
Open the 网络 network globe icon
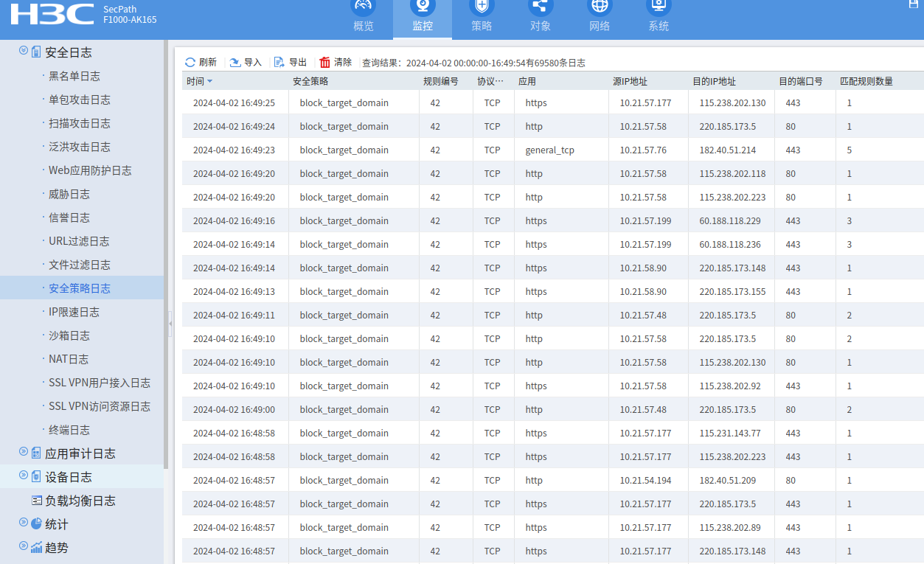point(600,7)
